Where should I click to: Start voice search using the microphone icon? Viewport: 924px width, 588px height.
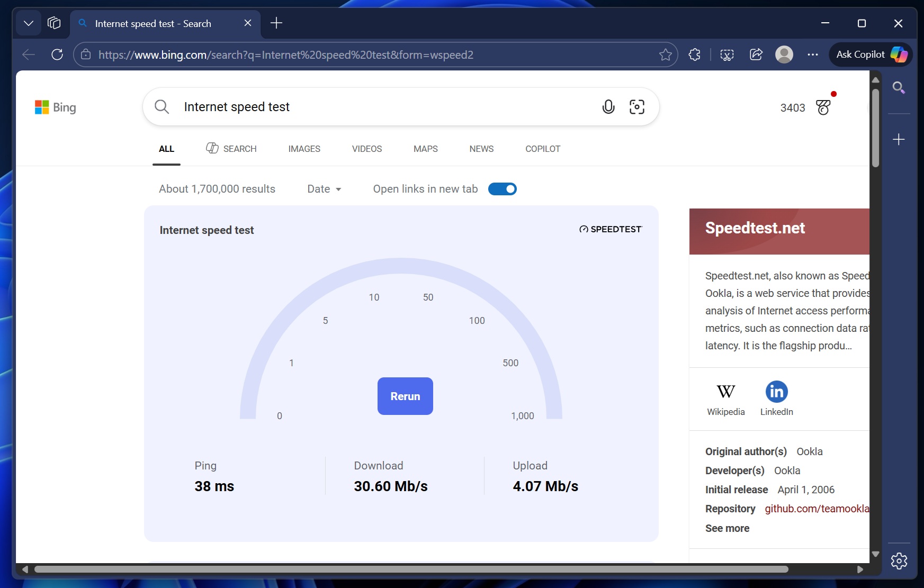click(x=608, y=106)
